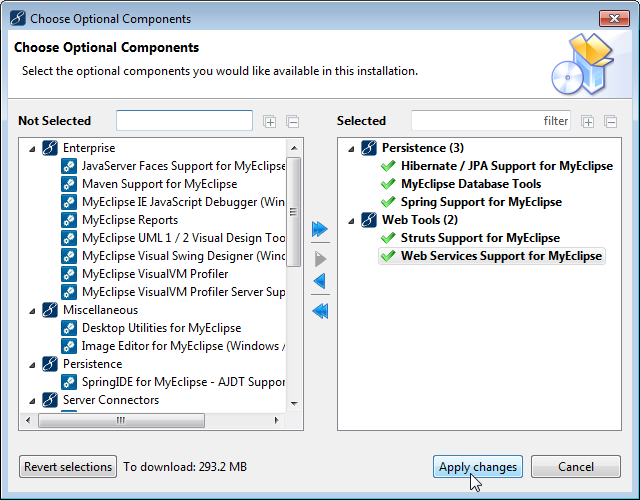Image resolution: width=640 pixels, height=500 pixels.
Task: Focus the Selected filter text field
Action: coord(490,121)
